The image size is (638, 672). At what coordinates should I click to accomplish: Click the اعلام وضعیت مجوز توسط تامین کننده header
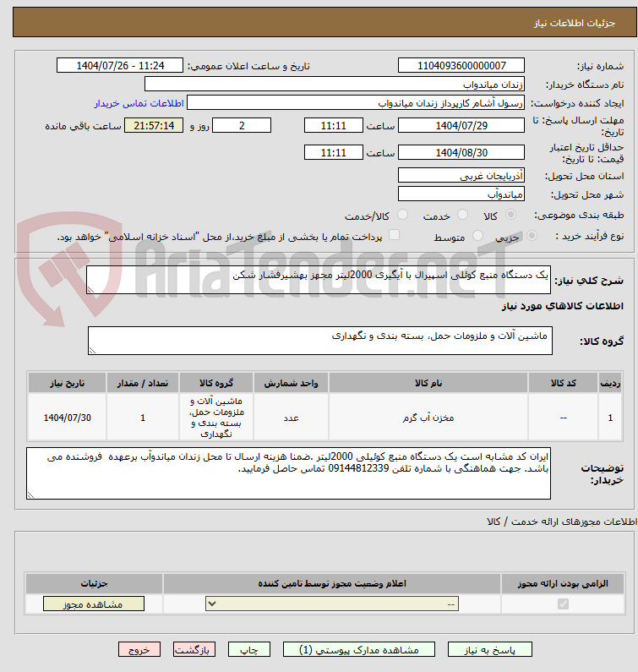[x=332, y=583]
